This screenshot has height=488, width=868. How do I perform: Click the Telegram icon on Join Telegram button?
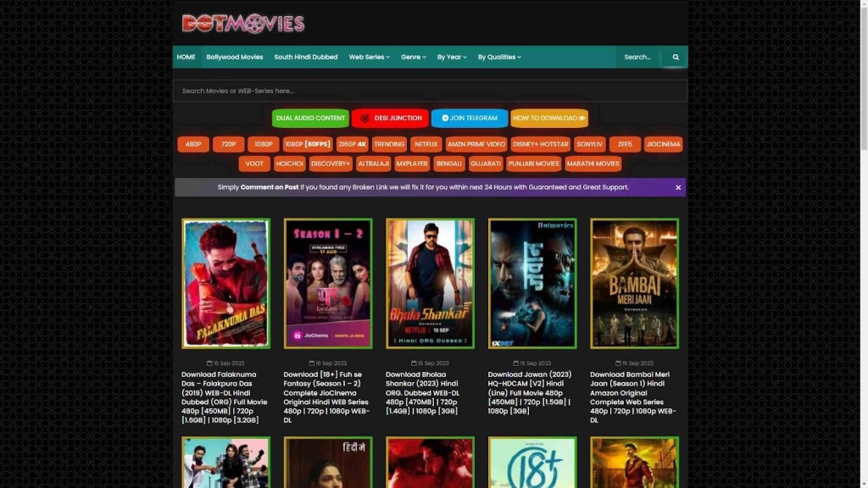(x=445, y=118)
